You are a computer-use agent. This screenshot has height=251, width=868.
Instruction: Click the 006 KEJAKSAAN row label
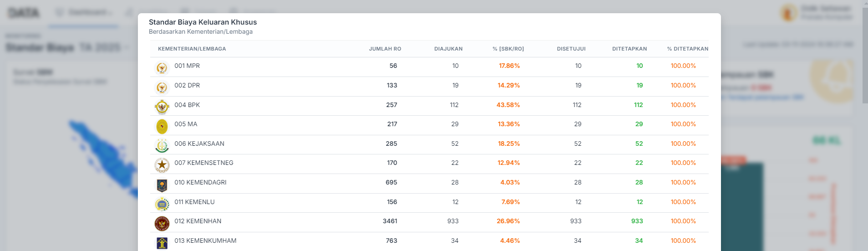point(199,143)
